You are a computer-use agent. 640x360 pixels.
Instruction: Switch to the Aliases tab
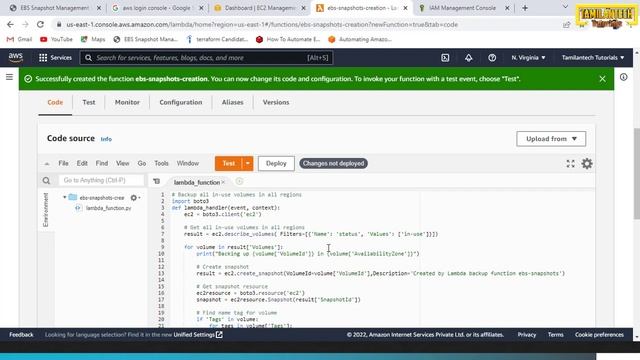click(233, 102)
